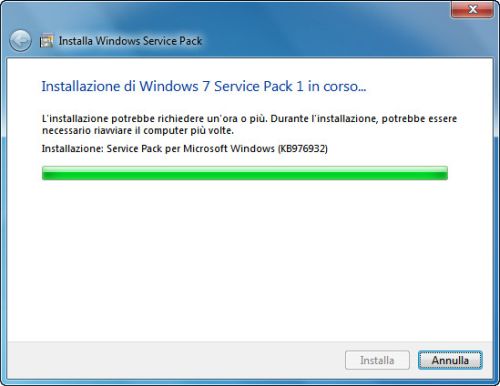
Task: Click the Service Pack installer icon in title
Action: click(46, 41)
